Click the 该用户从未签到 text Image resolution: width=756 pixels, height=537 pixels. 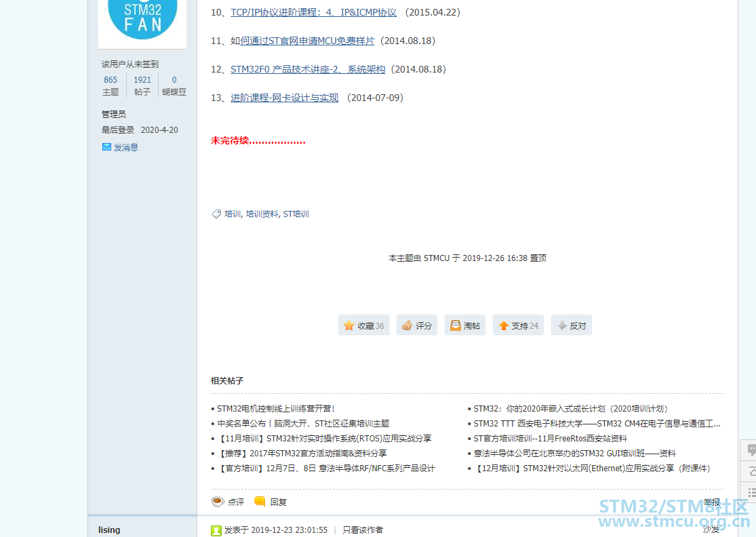[130, 64]
